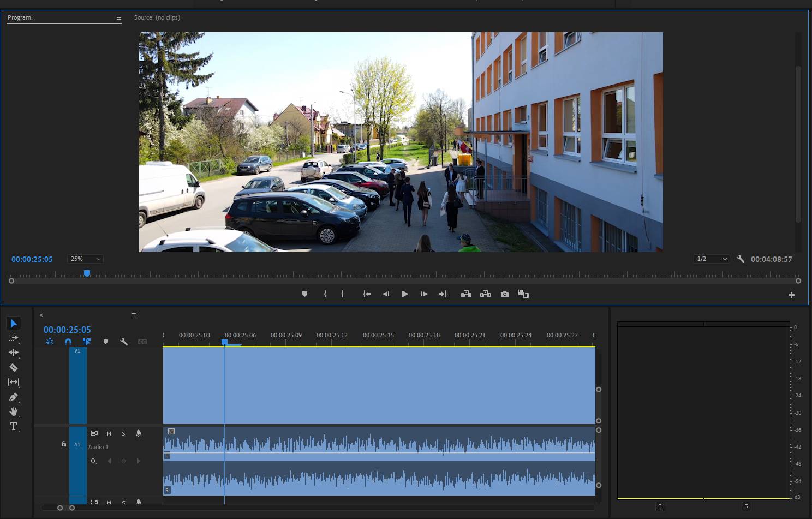Open the Program monitor zoom level dropdown
The width and height of the screenshot is (812, 519).
(x=85, y=259)
